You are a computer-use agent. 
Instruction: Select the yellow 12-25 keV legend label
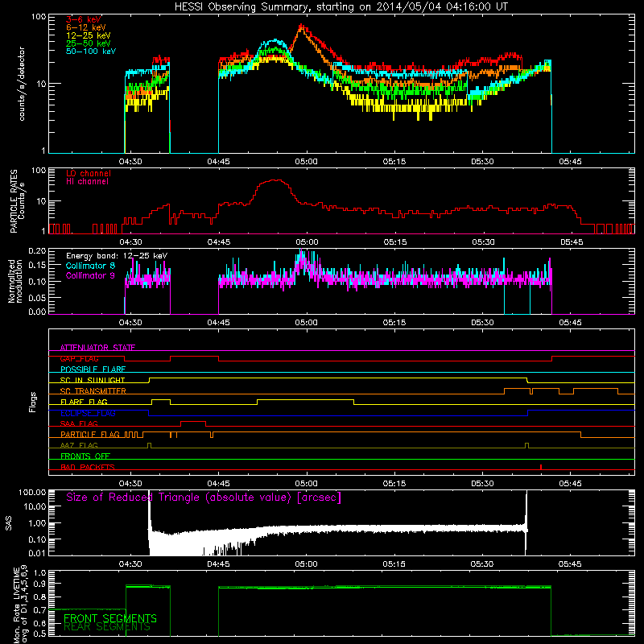coord(89,35)
